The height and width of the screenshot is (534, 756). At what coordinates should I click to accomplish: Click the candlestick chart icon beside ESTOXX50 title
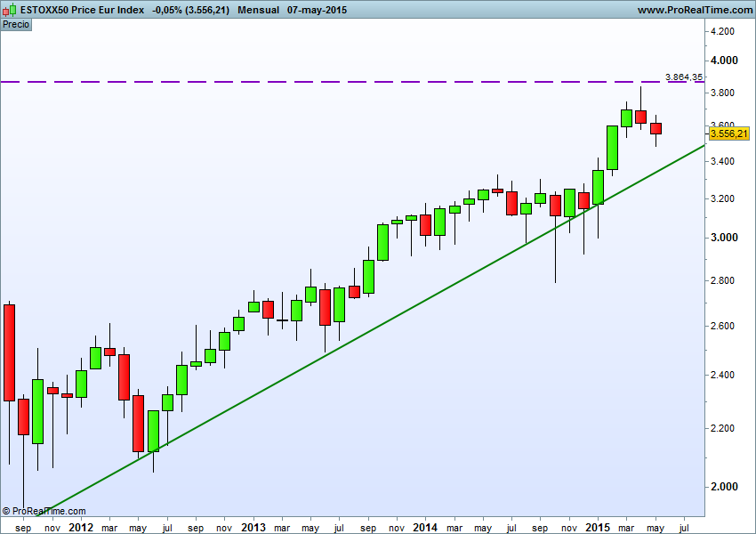point(11,10)
